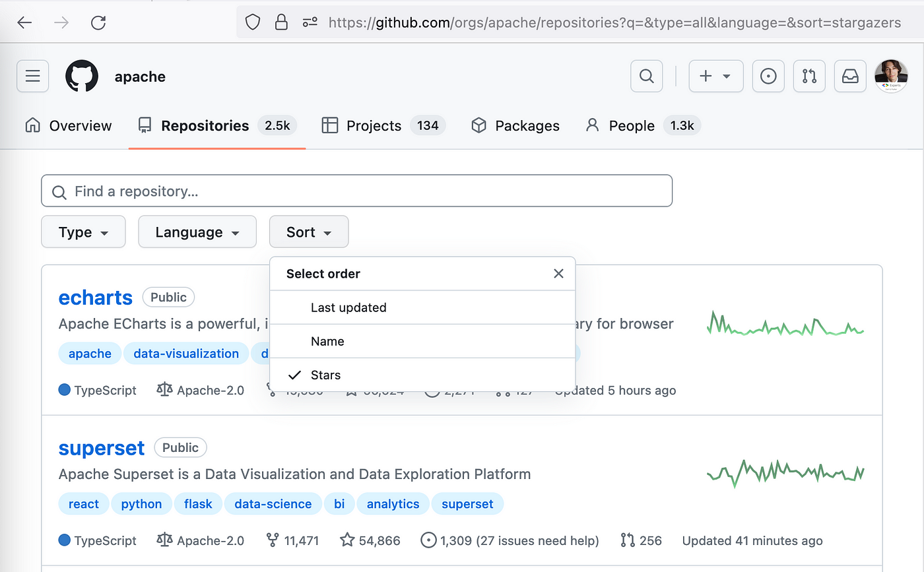The width and height of the screenshot is (924, 572).
Task: Expand the Language filter dropdown
Action: pos(197,232)
